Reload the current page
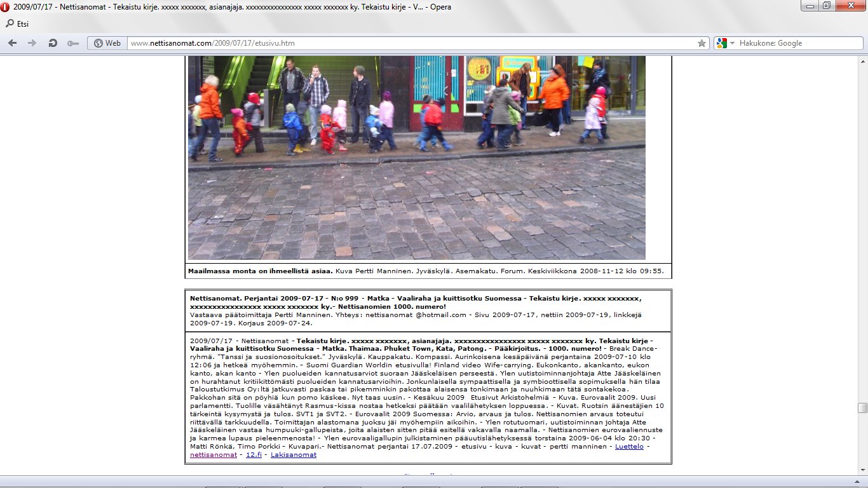The width and height of the screenshot is (868, 488). (x=53, y=43)
